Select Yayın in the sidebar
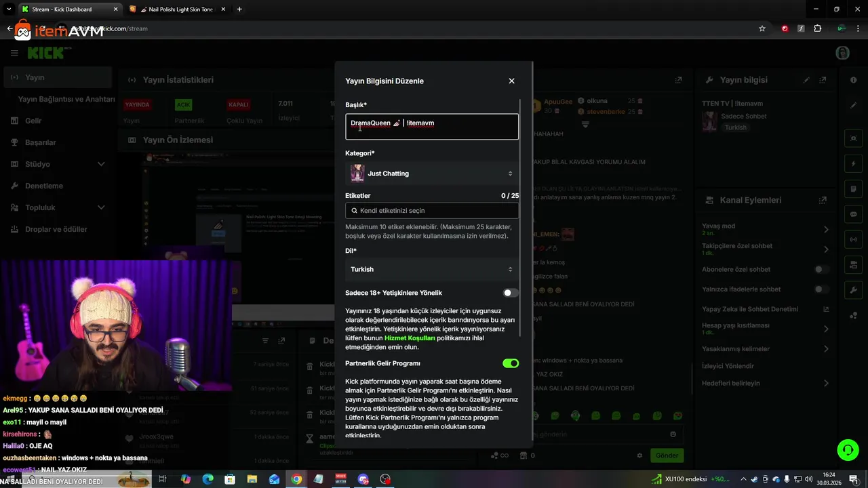This screenshot has width=868, height=488. (59, 77)
